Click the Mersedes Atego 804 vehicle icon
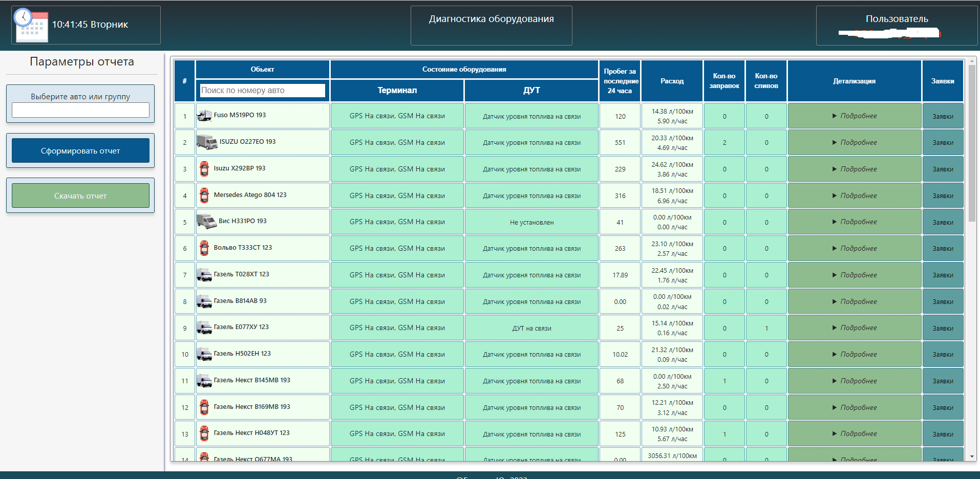 (204, 195)
